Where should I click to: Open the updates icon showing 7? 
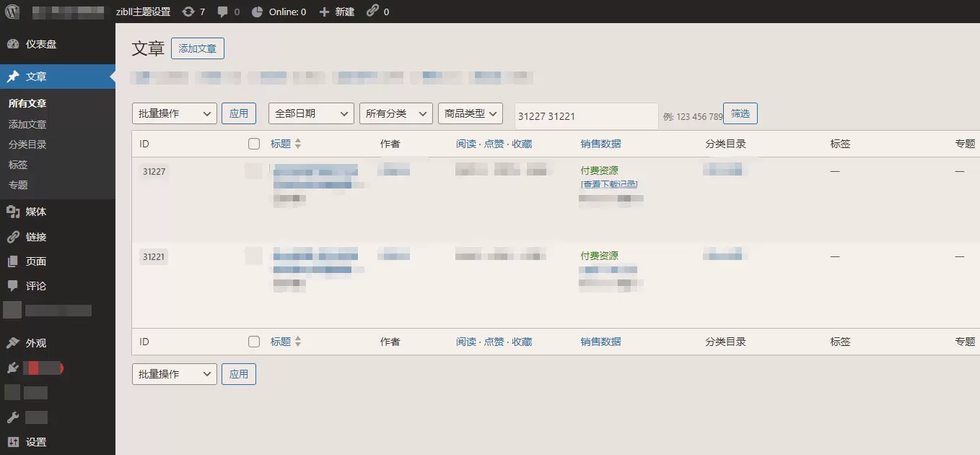tap(188, 12)
